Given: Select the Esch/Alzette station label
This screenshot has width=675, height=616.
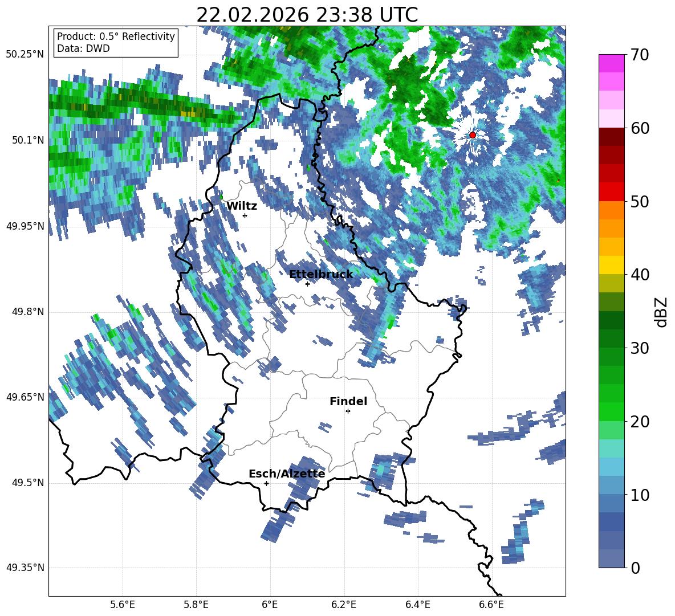Looking at the screenshot, I should click(x=287, y=474).
